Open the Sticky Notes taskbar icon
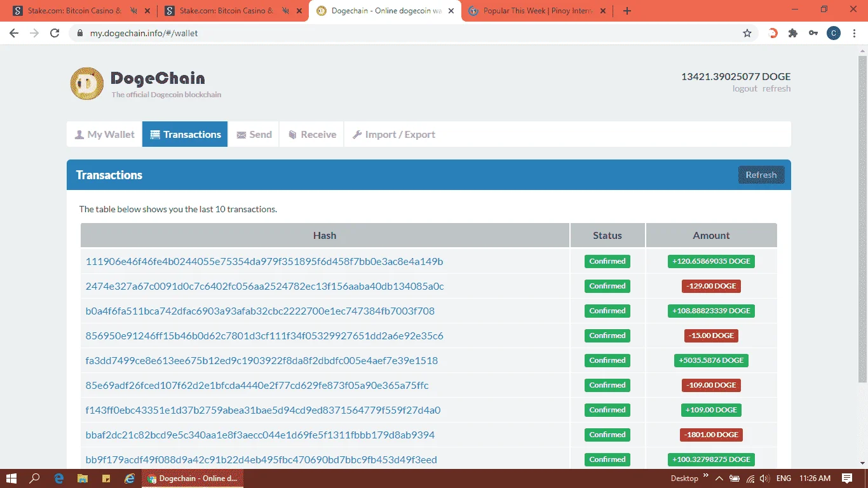Viewport: 868px width, 488px height. tap(106, 478)
